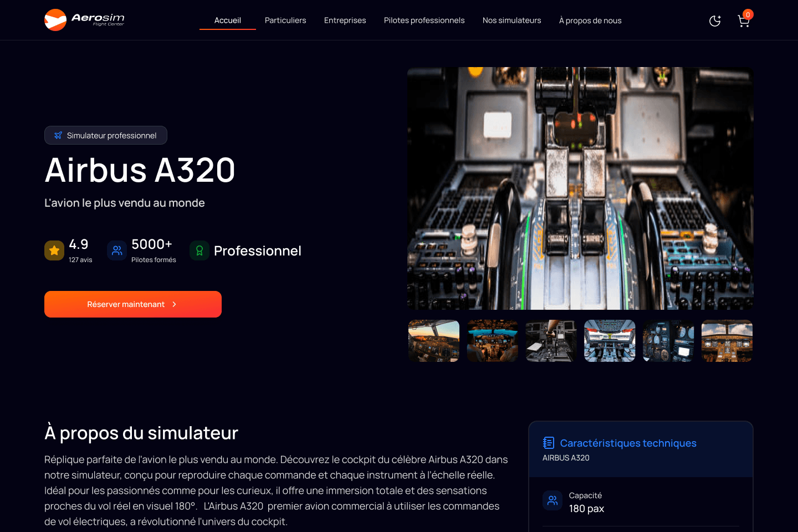This screenshot has width=798, height=532.
Task: Select the second thumbnail with pilots and blue screens
Action: pyautogui.click(x=493, y=341)
